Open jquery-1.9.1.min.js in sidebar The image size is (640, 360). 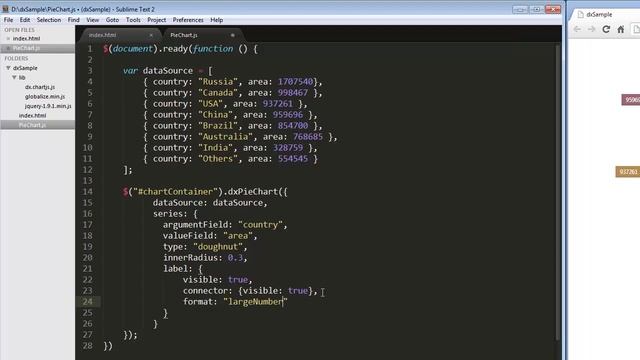[48, 106]
